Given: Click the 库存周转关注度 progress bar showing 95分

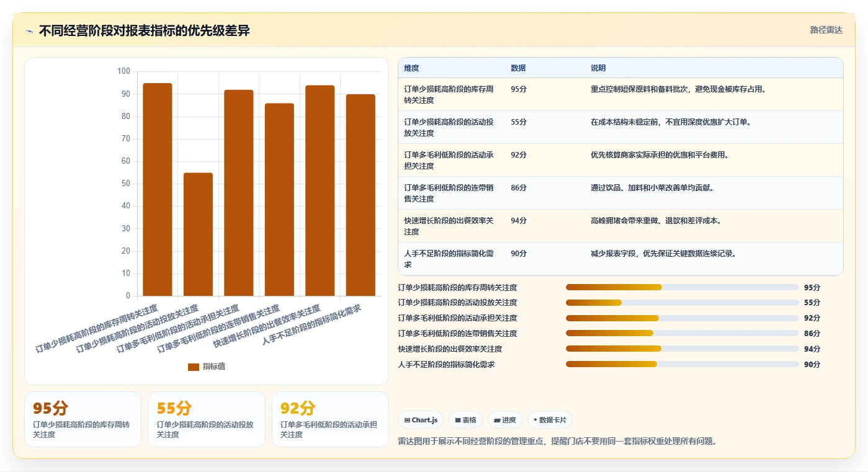Looking at the screenshot, I should [x=682, y=287].
